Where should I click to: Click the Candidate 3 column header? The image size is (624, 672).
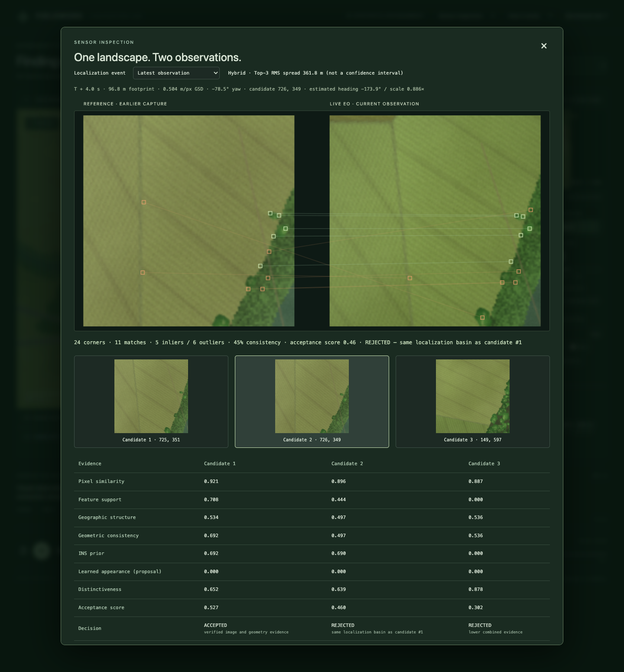click(484, 463)
